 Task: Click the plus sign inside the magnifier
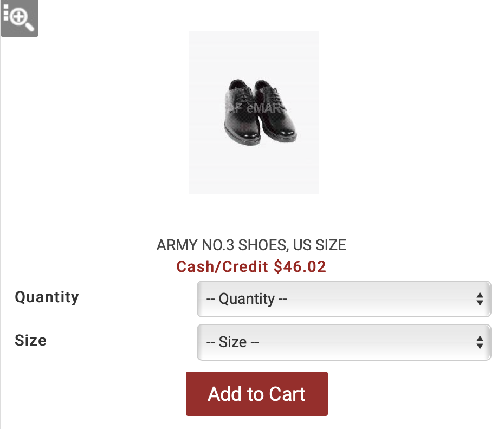18,16
